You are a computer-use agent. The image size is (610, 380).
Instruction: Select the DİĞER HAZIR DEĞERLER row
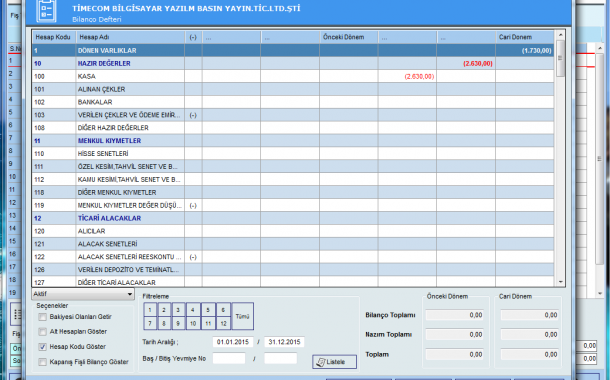click(x=293, y=128)
